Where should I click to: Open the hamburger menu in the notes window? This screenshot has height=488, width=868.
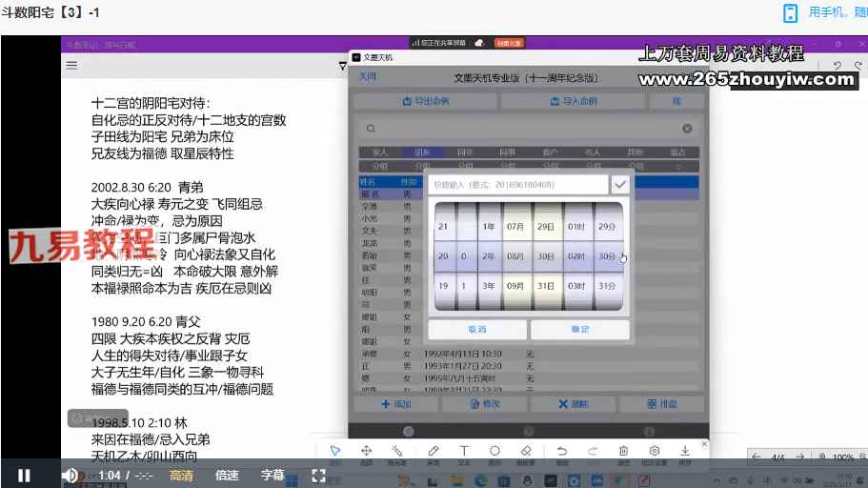click(x=71, y=66)
